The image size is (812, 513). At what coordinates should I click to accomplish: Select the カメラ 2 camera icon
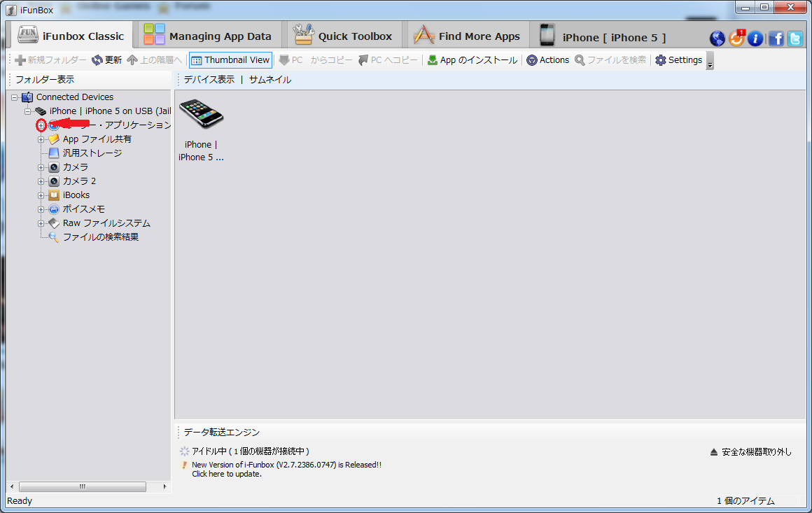(x=54, y=181)
